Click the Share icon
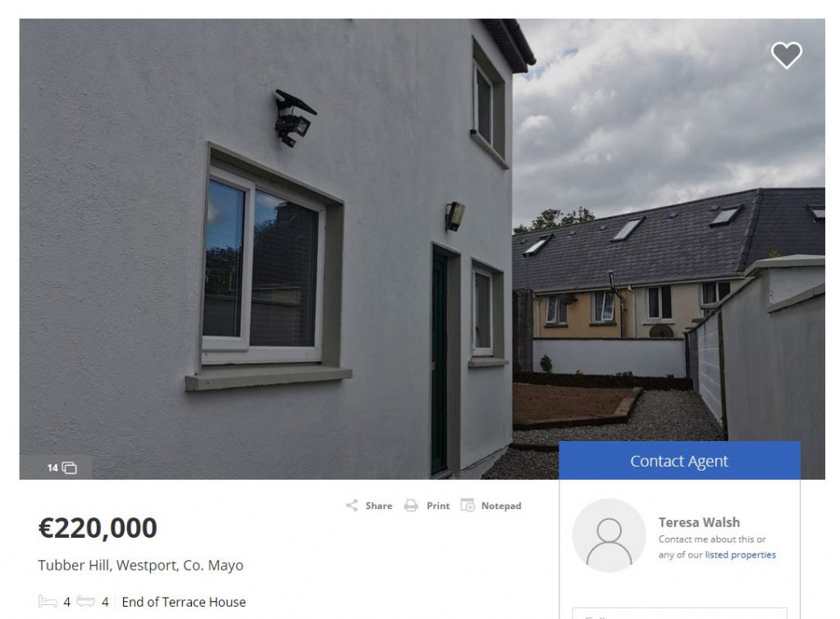The image size is (840, 619). point(352,506)
